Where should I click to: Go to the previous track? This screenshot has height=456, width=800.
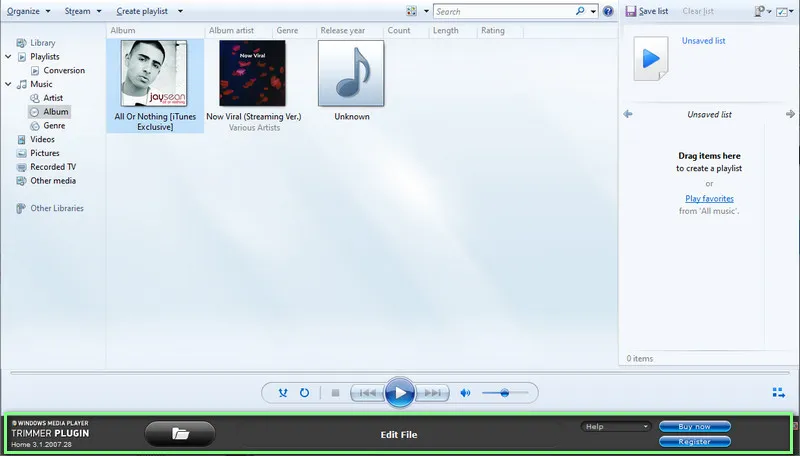367,393
